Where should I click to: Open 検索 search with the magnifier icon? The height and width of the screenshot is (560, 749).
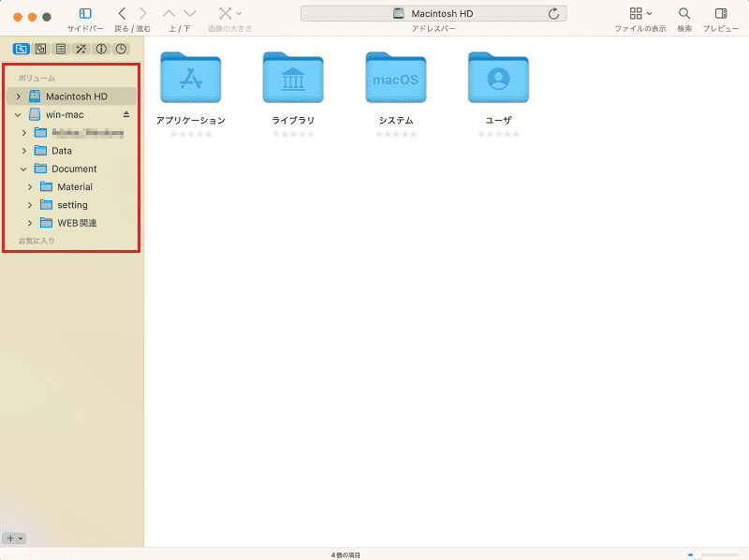(x=684, y=13)
